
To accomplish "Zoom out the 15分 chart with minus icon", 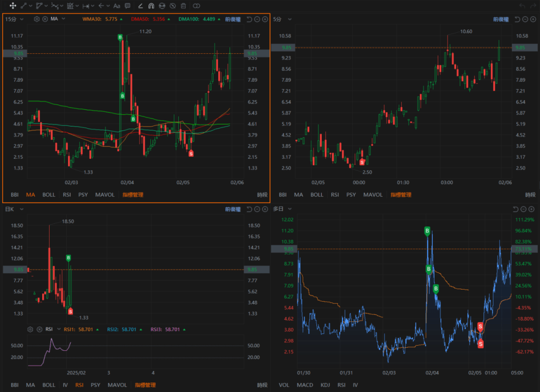I will point(257,19).
